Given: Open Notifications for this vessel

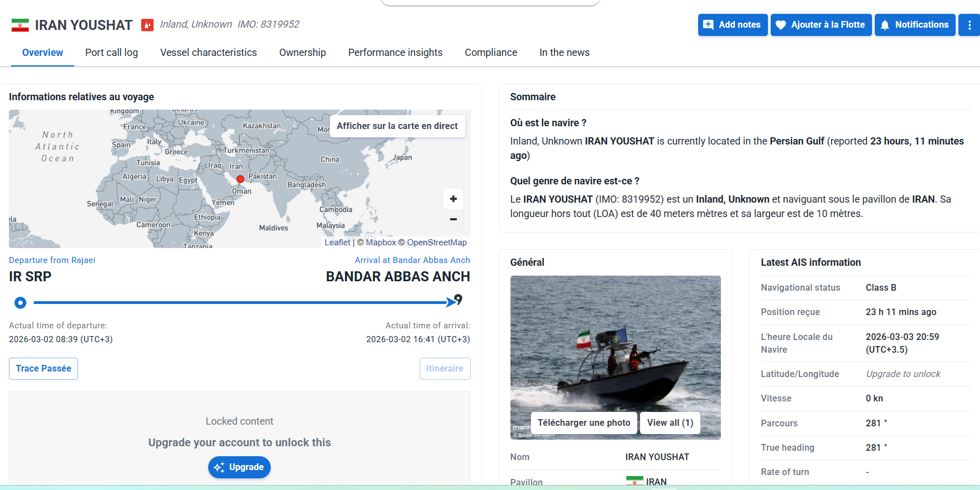Looking at the screenshot, I should (915, 25).
